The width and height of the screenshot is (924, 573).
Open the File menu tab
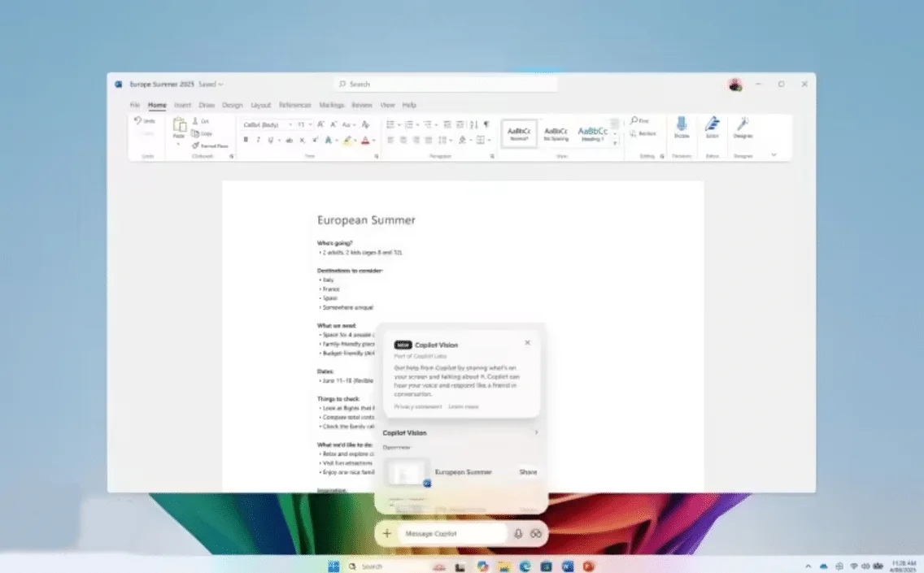pos(135,105)
